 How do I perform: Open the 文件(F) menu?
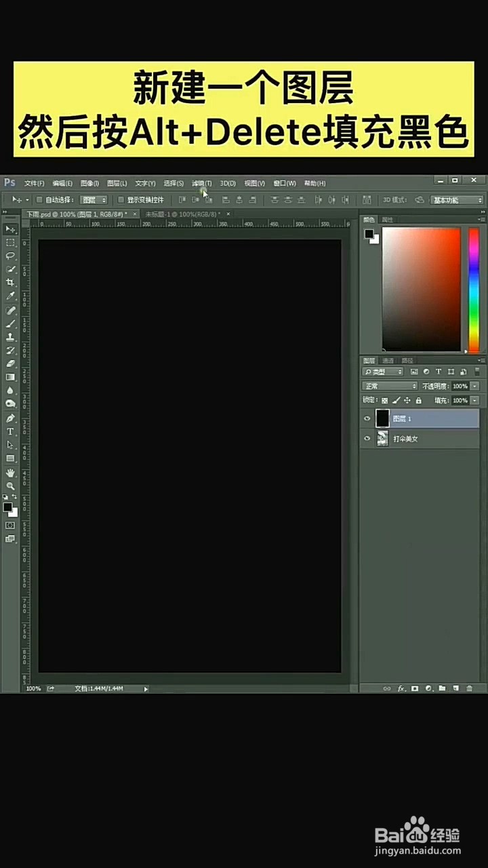pyautogui.click(x=35, y=183)
